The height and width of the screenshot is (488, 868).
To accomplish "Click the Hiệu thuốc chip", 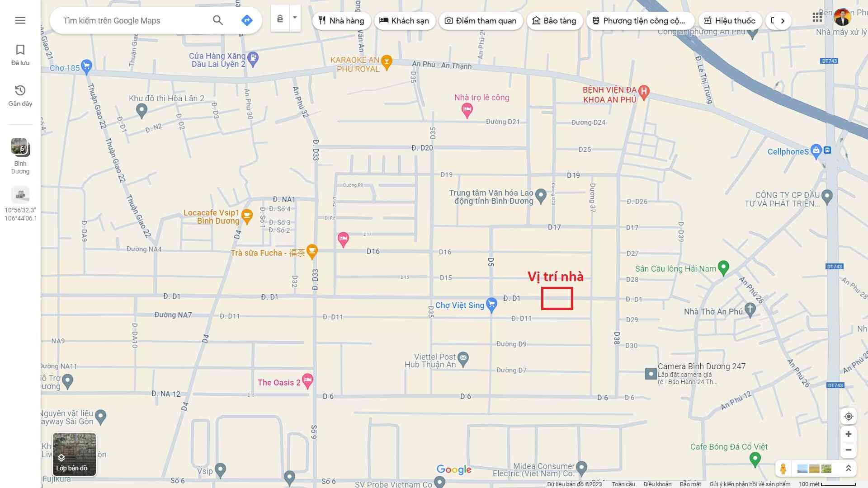I will pyautogui.click(x=729, y=21).
